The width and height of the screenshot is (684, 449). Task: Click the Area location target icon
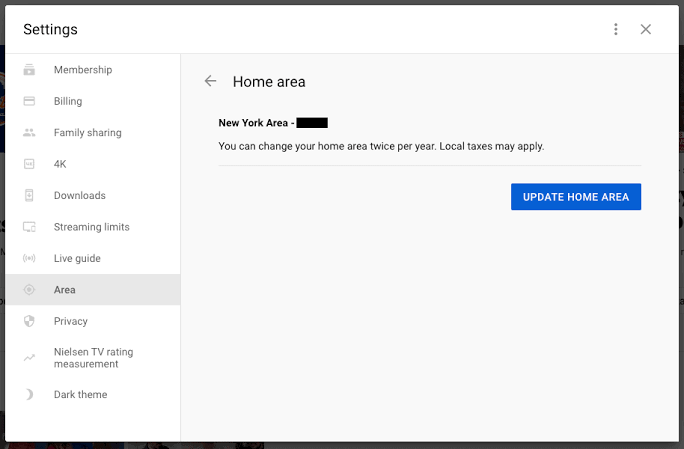29,290
